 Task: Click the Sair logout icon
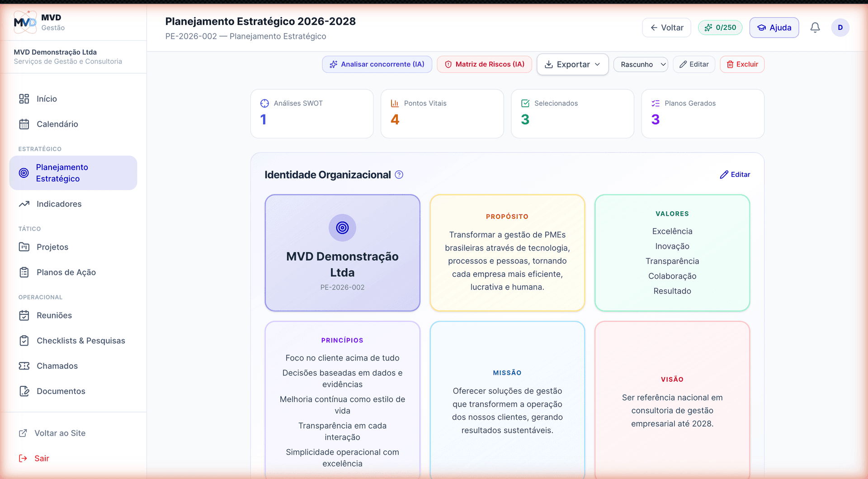[x=23, y=458]
